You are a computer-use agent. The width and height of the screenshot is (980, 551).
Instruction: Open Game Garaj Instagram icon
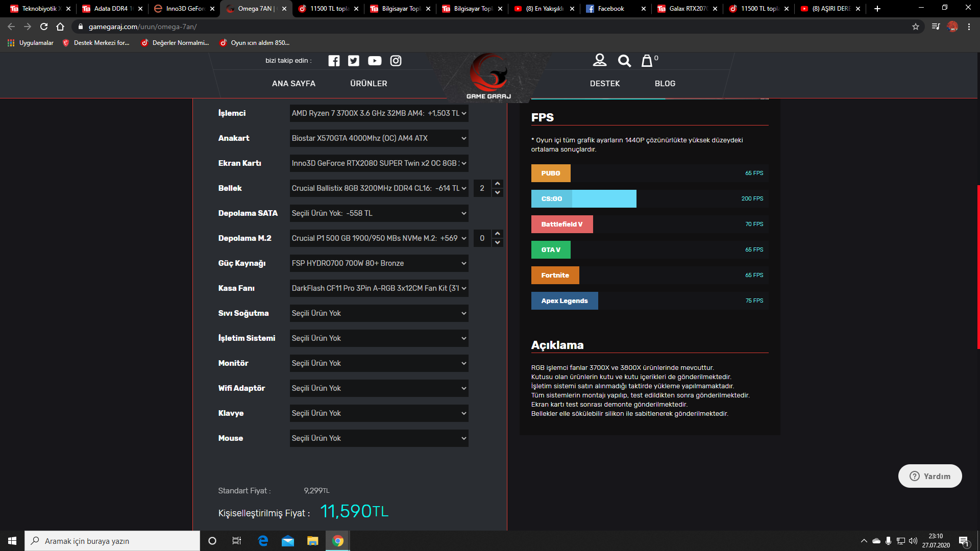(396, 61)
